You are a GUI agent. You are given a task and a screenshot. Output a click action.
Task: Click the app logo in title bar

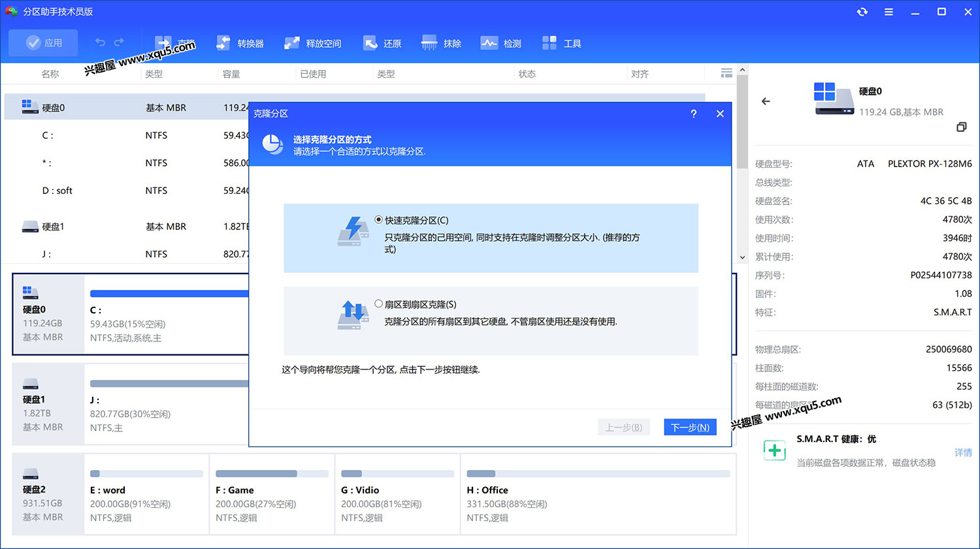(12, 12)
